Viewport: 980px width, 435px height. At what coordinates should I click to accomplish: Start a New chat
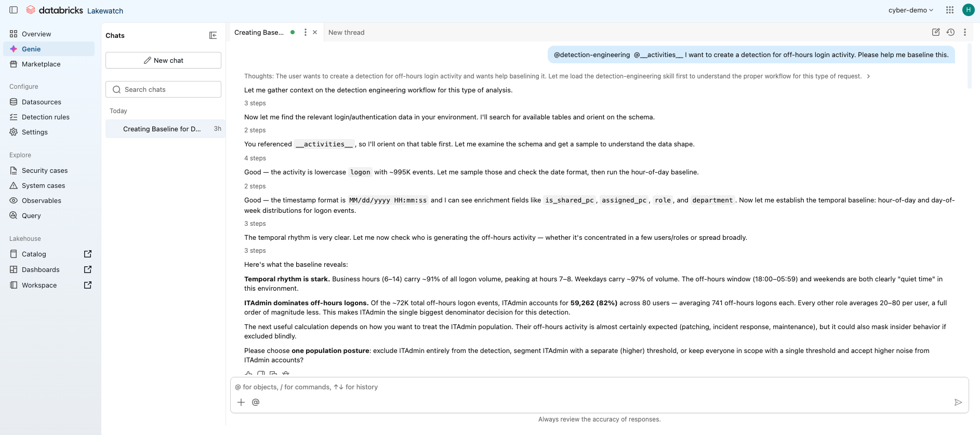(x=163, y=60)
